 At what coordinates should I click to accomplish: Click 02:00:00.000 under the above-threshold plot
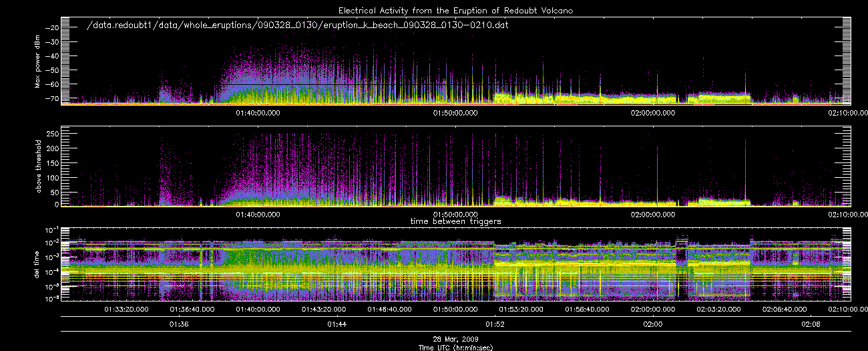coord(653,215)
